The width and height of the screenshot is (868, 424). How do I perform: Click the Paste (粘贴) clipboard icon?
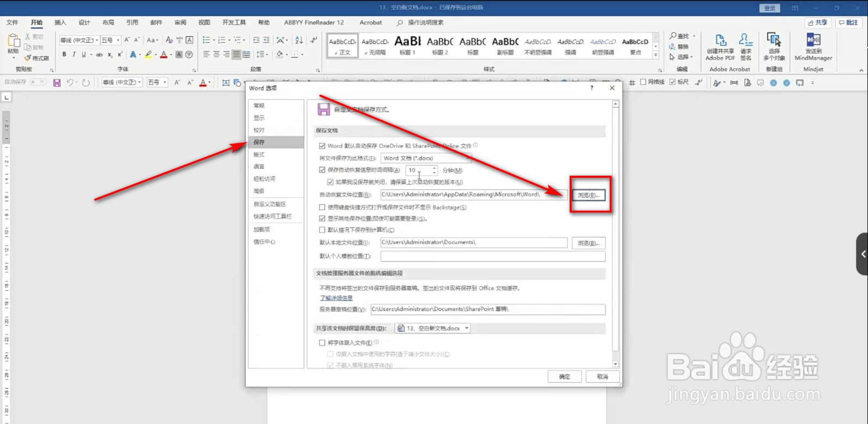click(13, 41)
